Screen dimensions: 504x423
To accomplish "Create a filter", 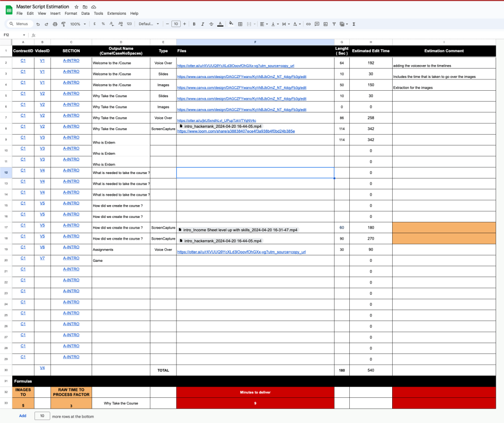I will coord(334,24).
